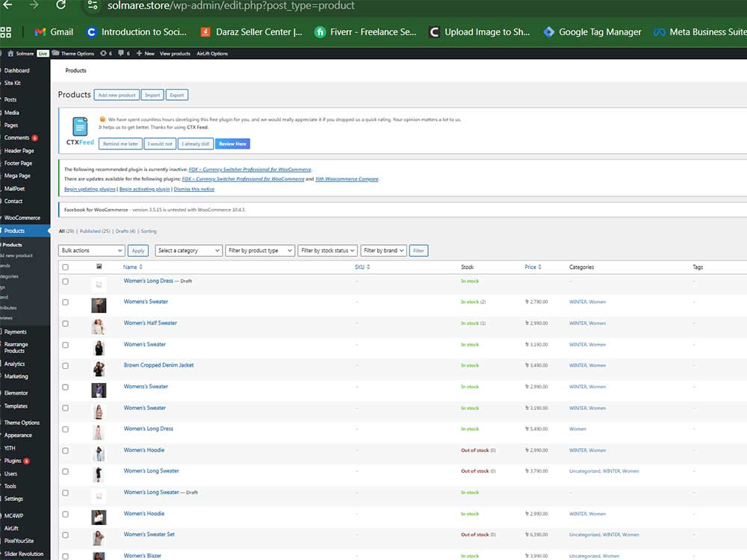Open the apps grid icon in bookmarks bar
Viewport: 747px width, 560px height.
click(6, 32)
